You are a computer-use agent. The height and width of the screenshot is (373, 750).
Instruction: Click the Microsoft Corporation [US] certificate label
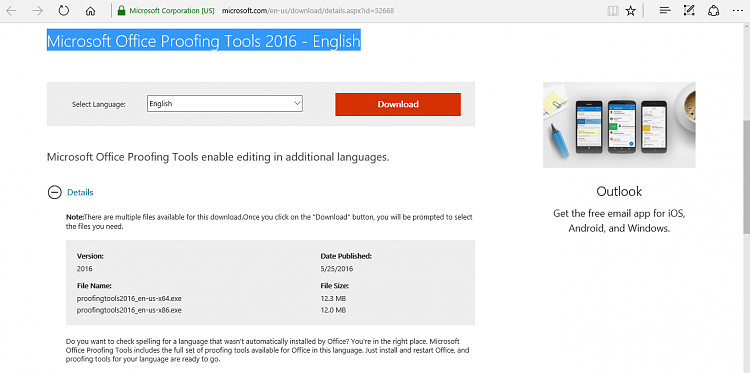172,11
